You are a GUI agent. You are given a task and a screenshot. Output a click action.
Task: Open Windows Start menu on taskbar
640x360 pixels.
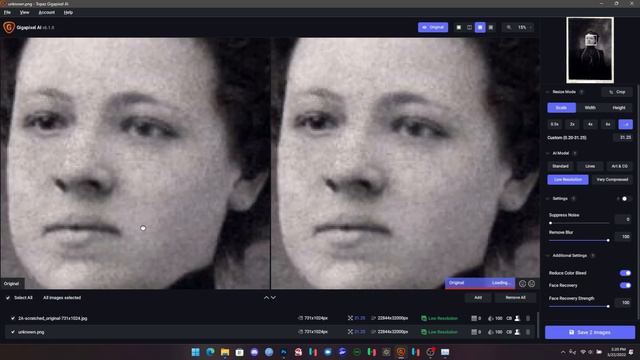tap(196, 352)
